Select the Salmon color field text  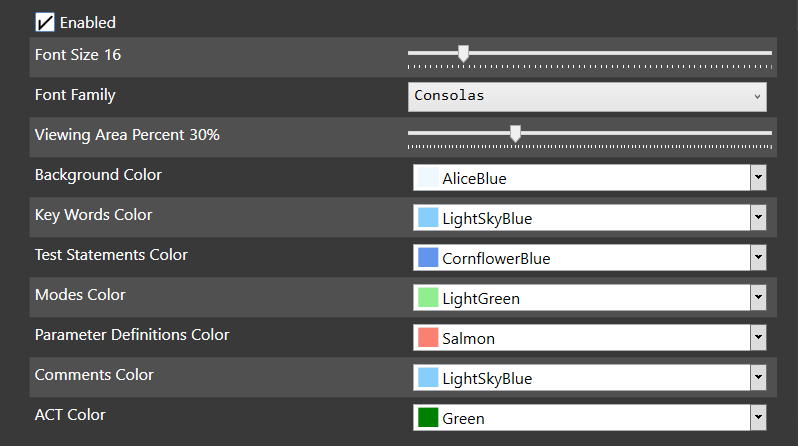point(468,339)
